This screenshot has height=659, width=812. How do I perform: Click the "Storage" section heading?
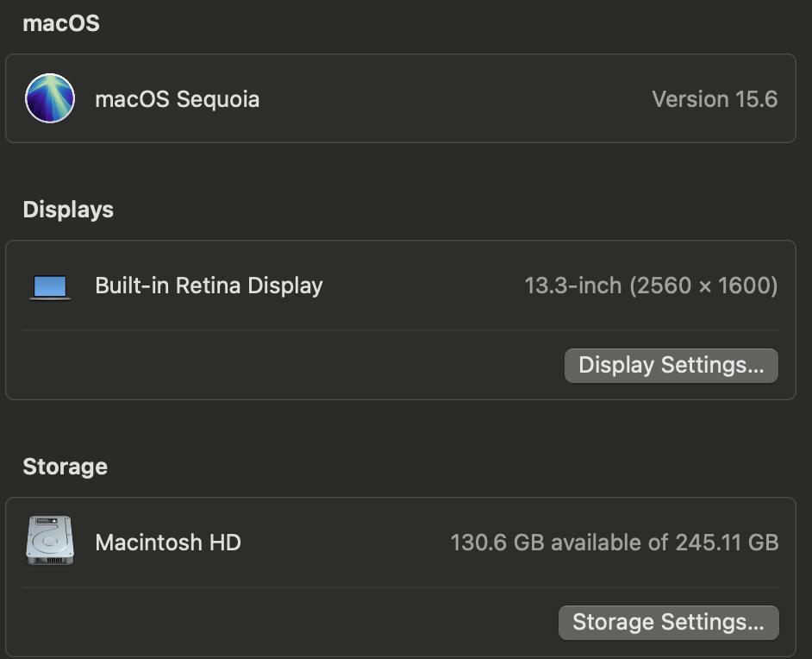65,467
